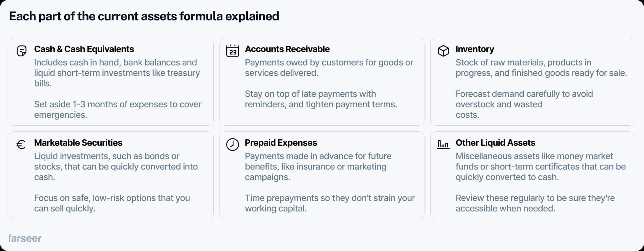Click the tip about timing prepayments
Image resolution: width=644 pixels, height=251 pixels.
(x=330, y=203)
